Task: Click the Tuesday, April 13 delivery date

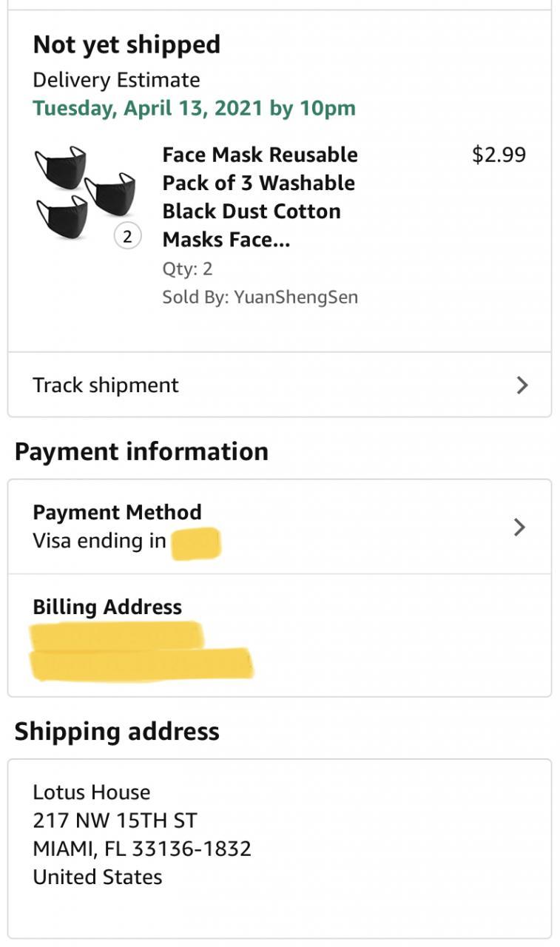Action: click(194, 108)
